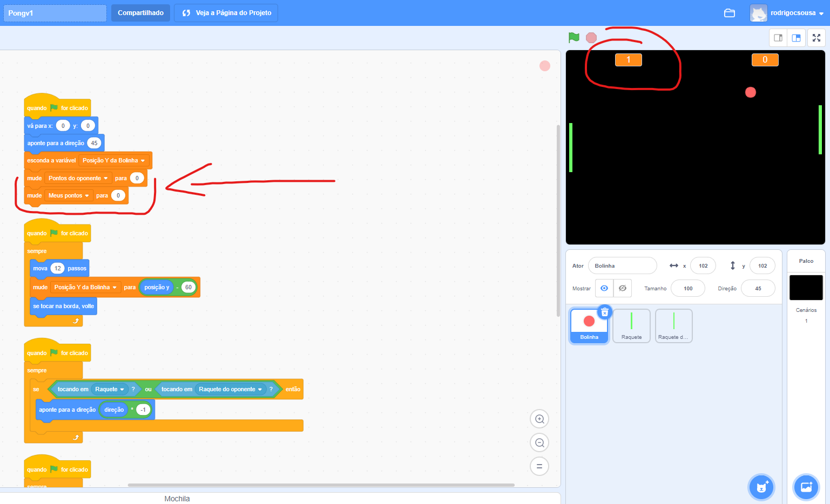Click the right green paddle on stage

pyautogui.click(x=820, y=130)
